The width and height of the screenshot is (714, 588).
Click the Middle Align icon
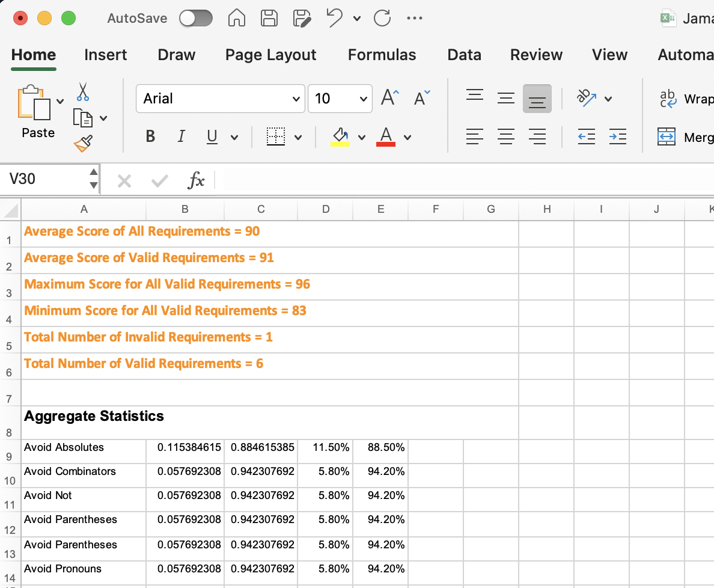click(x=506, y=98)
